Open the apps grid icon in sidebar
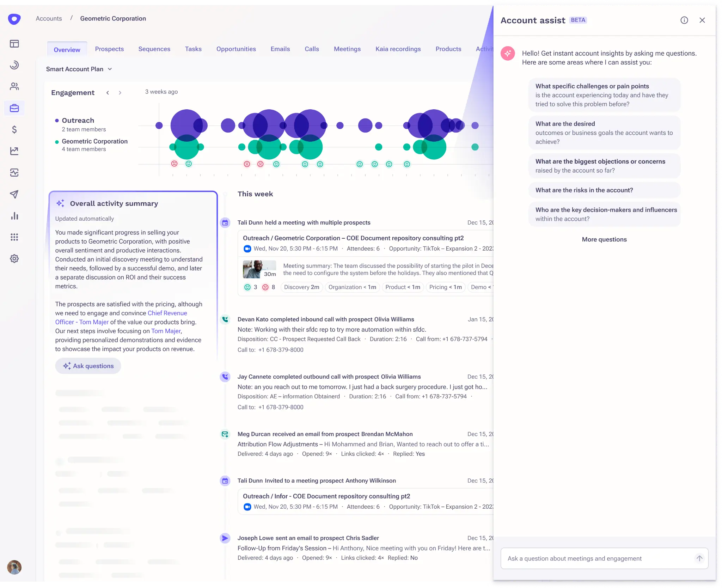Screen dimensions: 722x588 click(x=14, y=237)
